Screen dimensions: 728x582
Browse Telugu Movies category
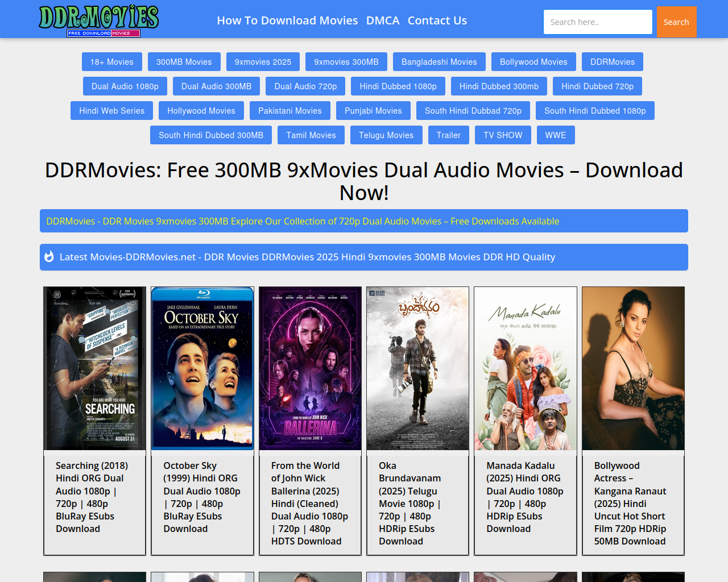(x=386, y=135)
